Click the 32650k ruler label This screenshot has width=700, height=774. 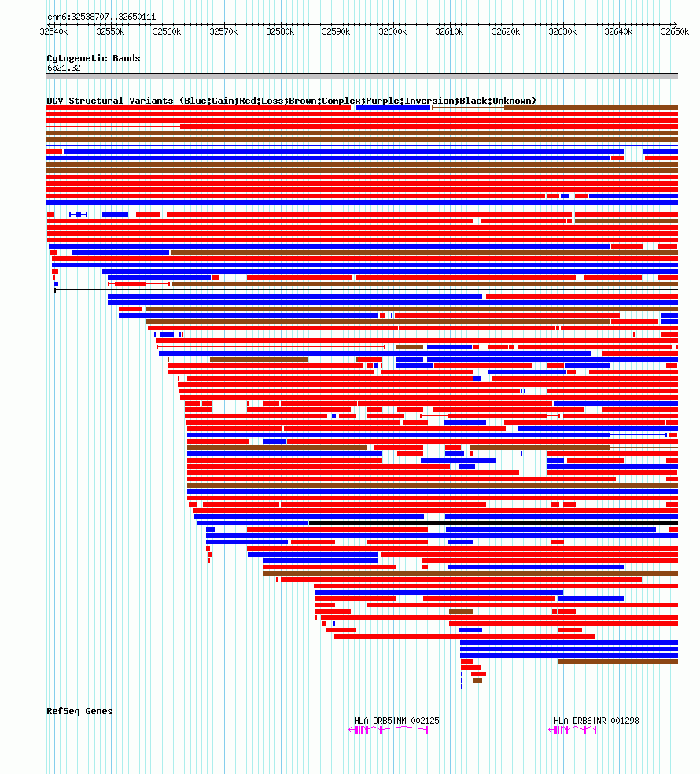pos(675,31)
